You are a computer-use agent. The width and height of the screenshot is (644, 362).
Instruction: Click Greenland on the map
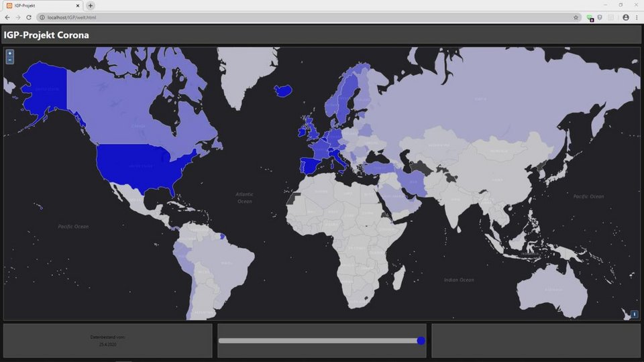tap(247, 74)
